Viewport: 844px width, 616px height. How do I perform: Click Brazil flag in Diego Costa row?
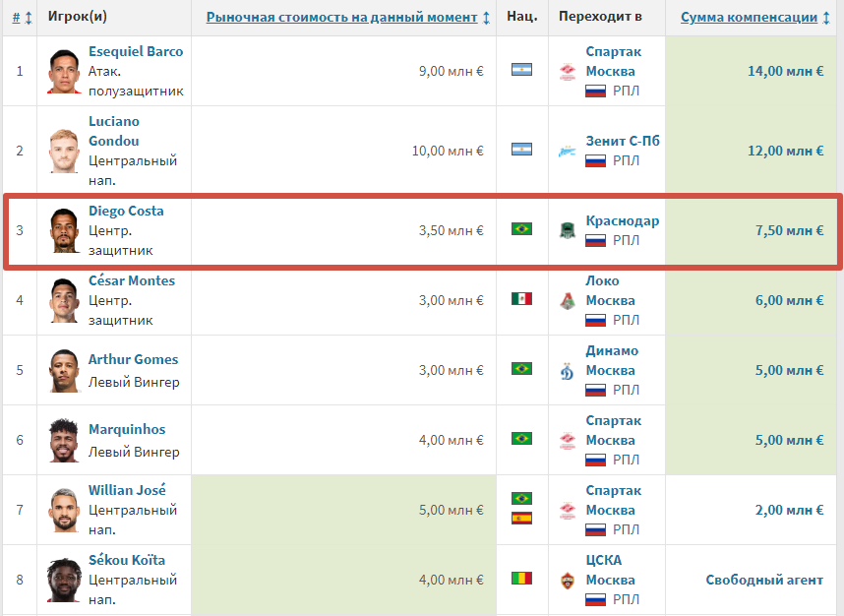pyautogui.click(x=521, y=229)
